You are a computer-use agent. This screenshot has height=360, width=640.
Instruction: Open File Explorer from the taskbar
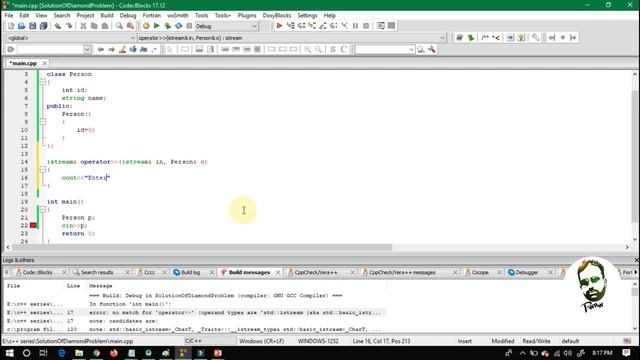click(x=79, y=353)
